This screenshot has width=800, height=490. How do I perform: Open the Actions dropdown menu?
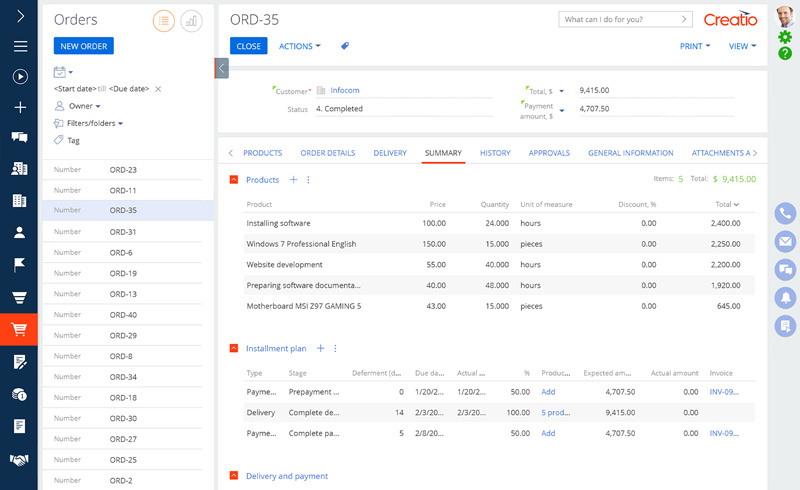tap(299, 46)
